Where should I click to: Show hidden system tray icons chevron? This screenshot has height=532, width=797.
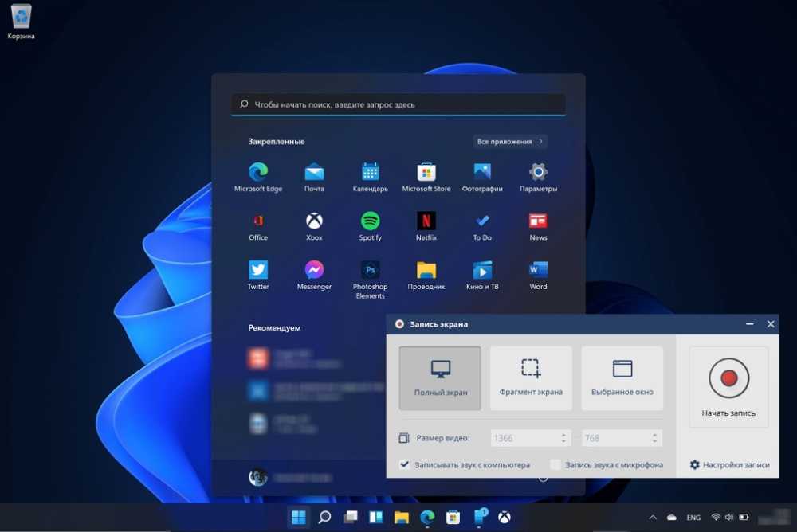pyautogui.click(x=654, y=518)
